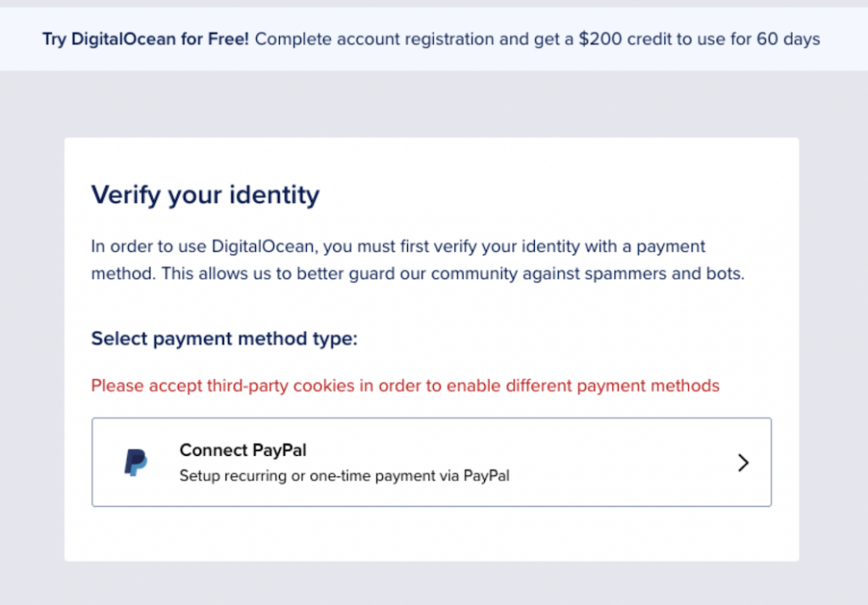
Task: Click the gray page background beneath the card
Action: click(x=431, y=584)
